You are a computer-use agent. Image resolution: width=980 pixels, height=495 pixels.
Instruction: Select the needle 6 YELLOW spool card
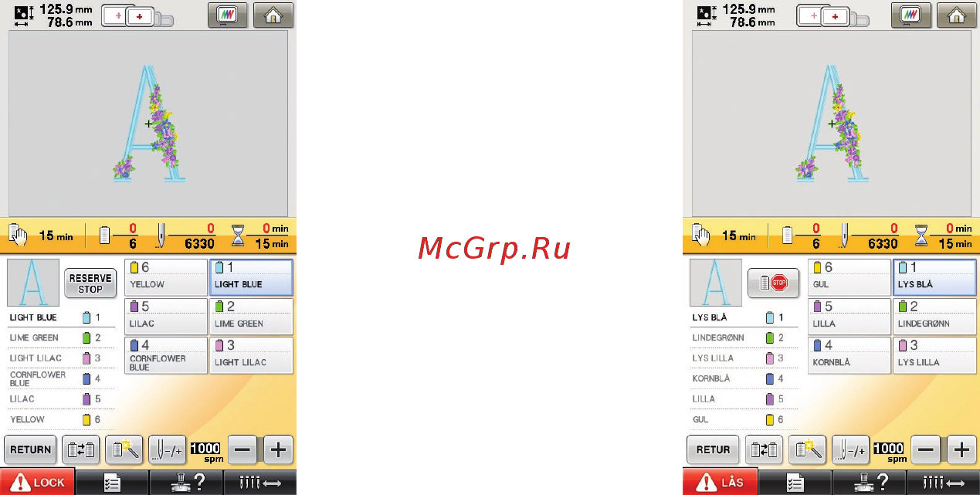point(165,276)
